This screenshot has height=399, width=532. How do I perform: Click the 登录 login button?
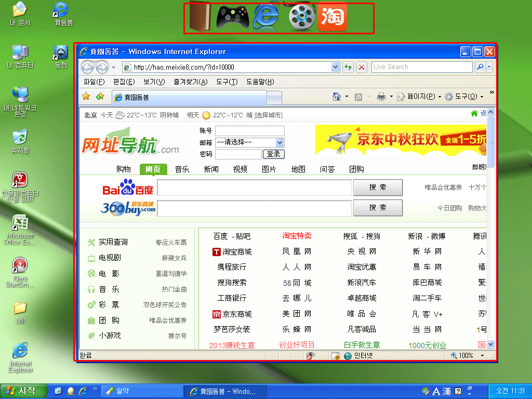pos(274,154)
